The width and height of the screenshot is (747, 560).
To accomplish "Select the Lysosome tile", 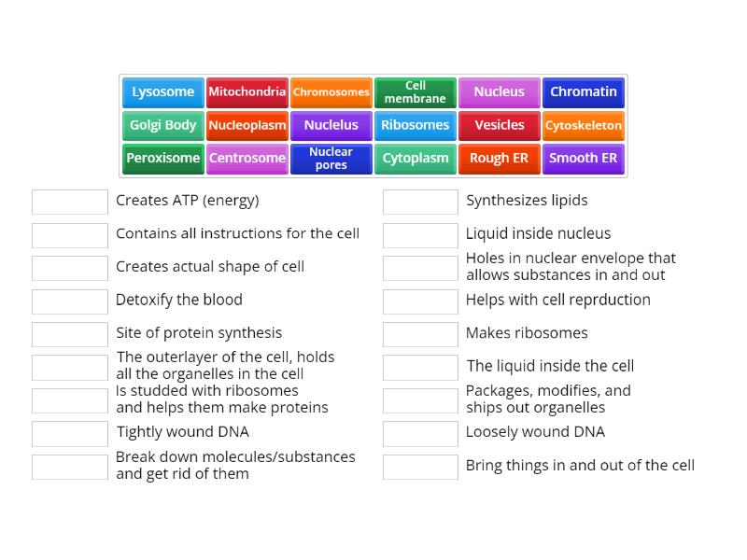I will click(162, 92).
